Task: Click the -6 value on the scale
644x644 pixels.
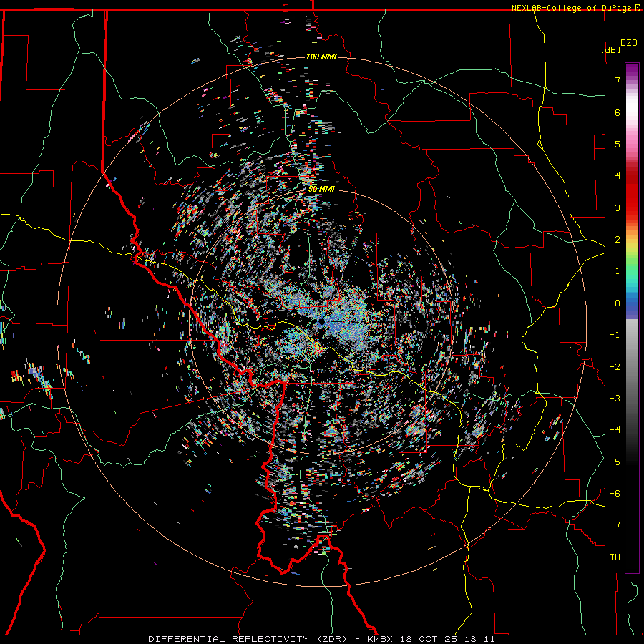Action: [x=615, y=493]
